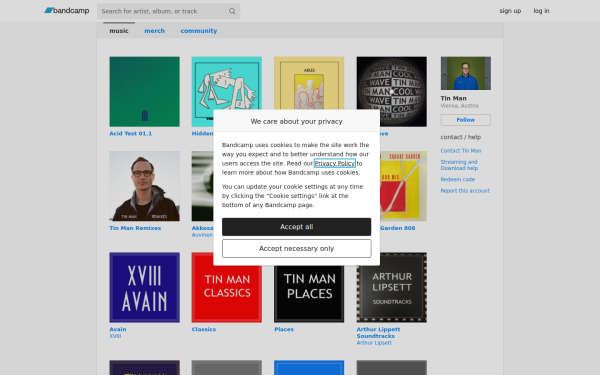The height and width of the screenshot is (375, 600).
Task: Click the Contact Tin Man link
Action: 461,151
